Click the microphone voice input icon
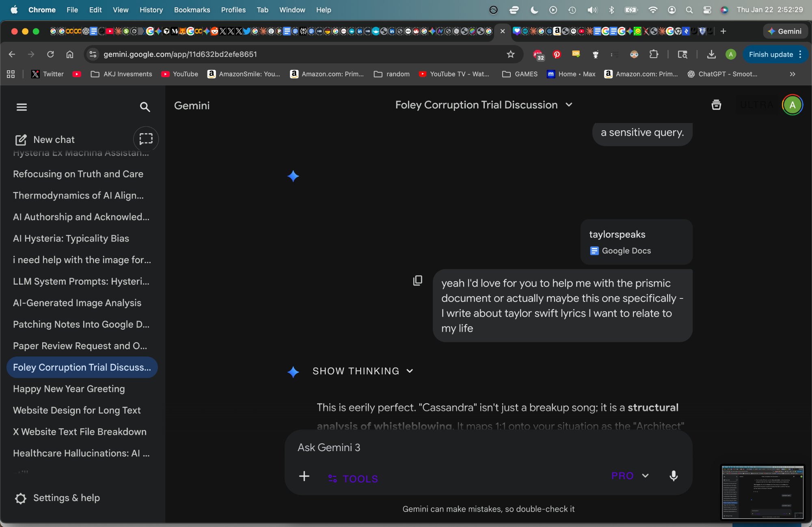812x527 pixels. [673, 476]
